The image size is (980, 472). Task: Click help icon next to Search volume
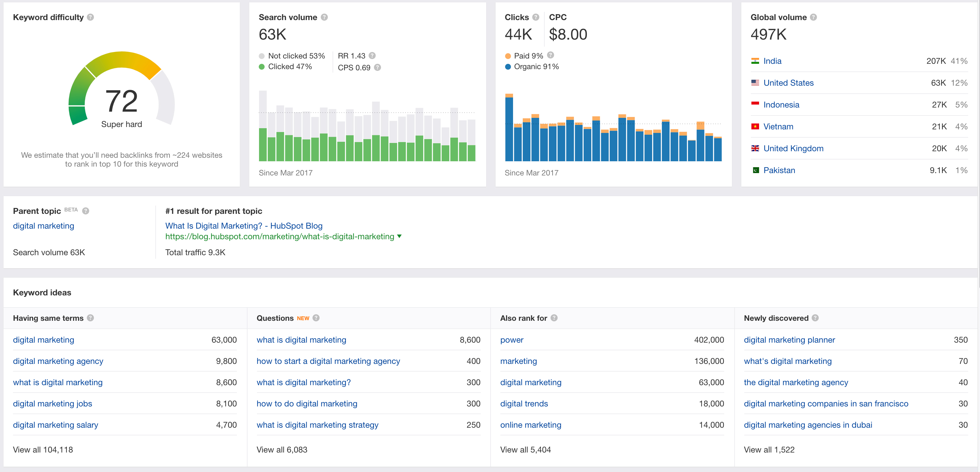[324, 17]
